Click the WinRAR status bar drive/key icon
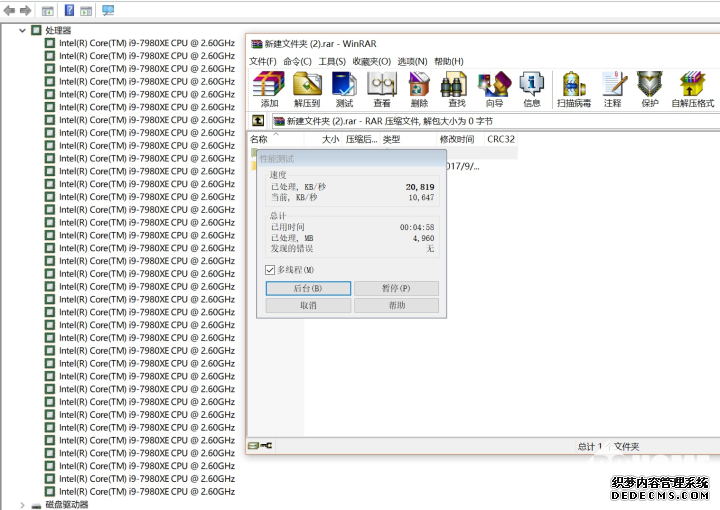The height and width of the screenshot is (510, 720). tap(260, 445)
